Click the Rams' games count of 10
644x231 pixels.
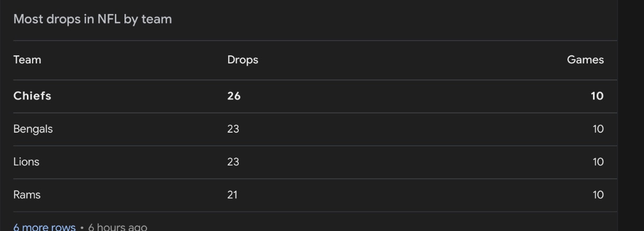[x=598, y=194]
